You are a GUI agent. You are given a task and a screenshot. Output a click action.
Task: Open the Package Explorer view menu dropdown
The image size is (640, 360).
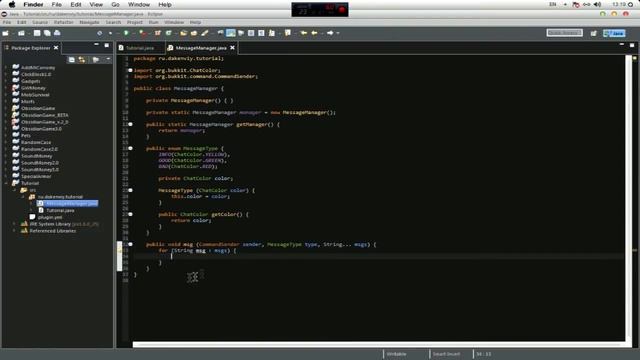pos(108,60)
